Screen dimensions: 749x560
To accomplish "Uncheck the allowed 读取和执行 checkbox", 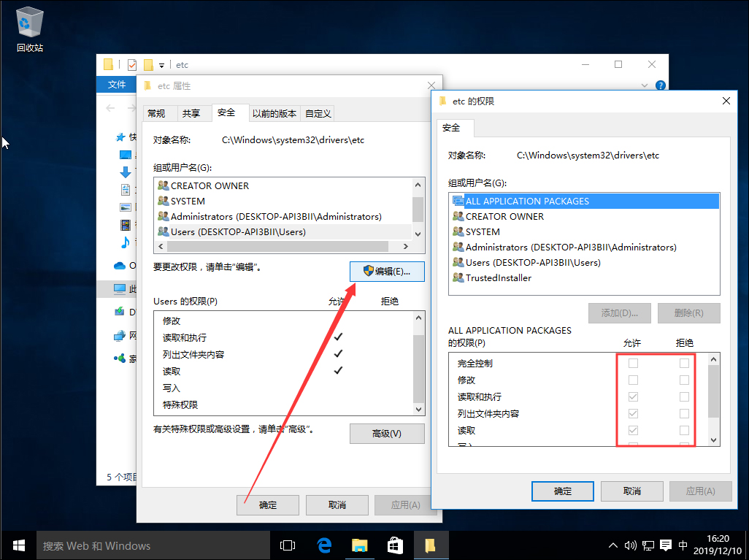I will tap(632, 396).
